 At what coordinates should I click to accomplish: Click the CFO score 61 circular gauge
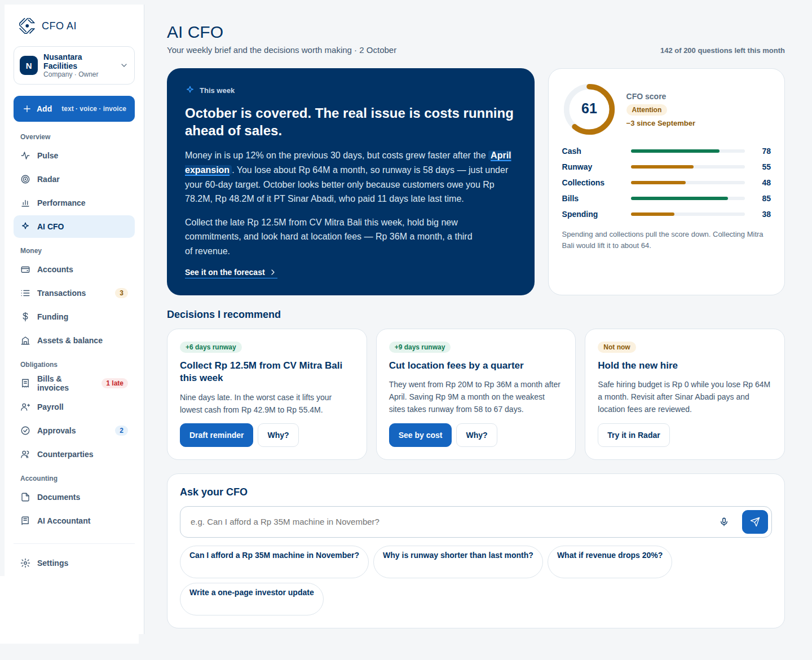[x=589, y=109]
